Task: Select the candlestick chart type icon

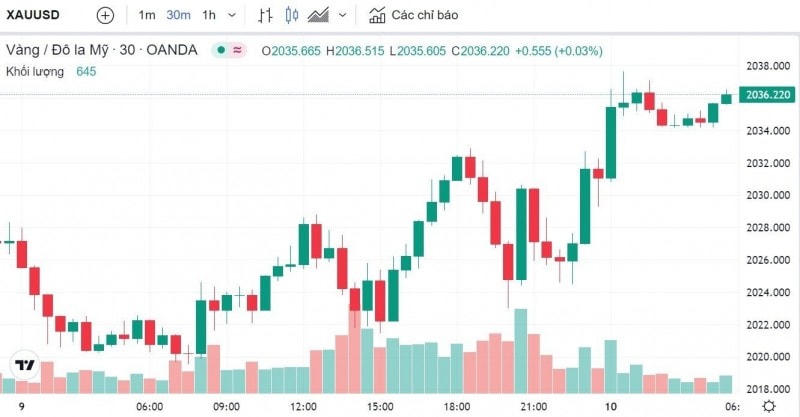Action: coord(292,15)
